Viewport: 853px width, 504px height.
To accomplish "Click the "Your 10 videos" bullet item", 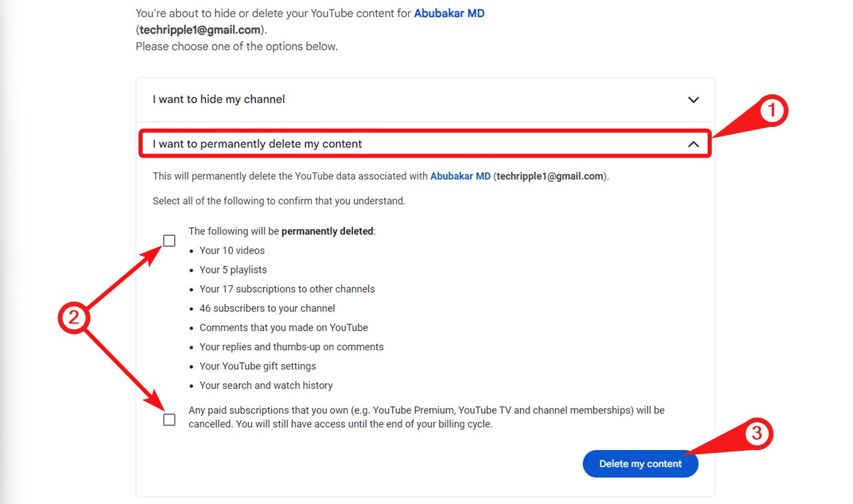I will [232, 250].
